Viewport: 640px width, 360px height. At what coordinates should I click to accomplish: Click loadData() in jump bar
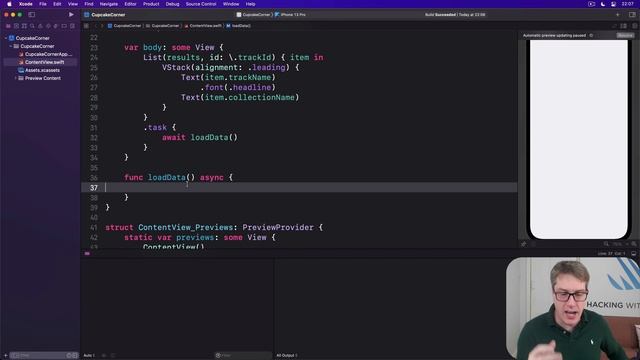[x=239, y=26]
